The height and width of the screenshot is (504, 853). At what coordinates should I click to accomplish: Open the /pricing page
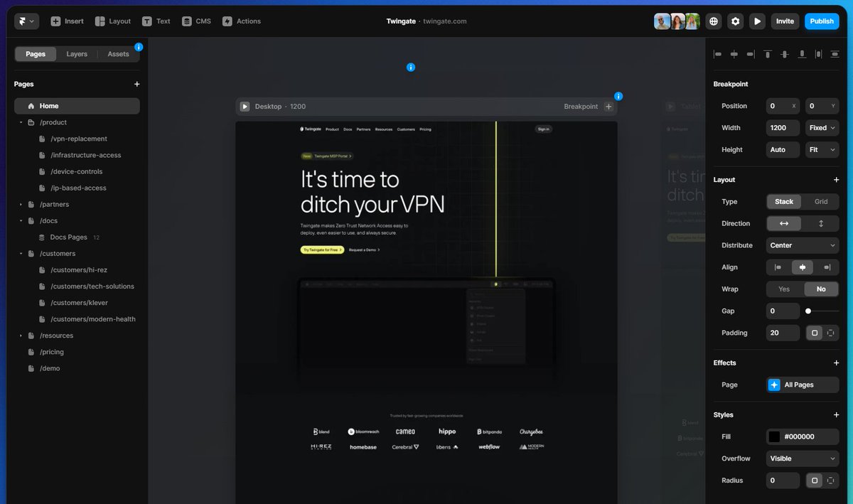click(x=52, y=352)
